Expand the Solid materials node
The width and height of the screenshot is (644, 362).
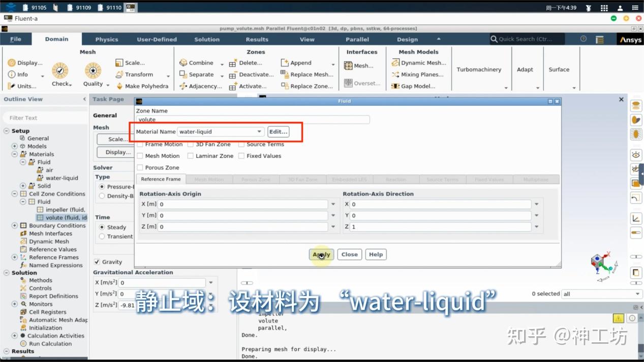click(23, 186)
